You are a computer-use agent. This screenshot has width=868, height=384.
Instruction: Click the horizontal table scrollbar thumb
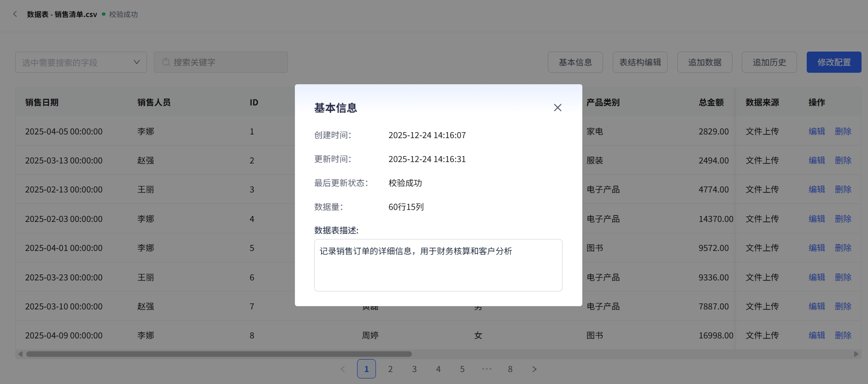point(219,354)
